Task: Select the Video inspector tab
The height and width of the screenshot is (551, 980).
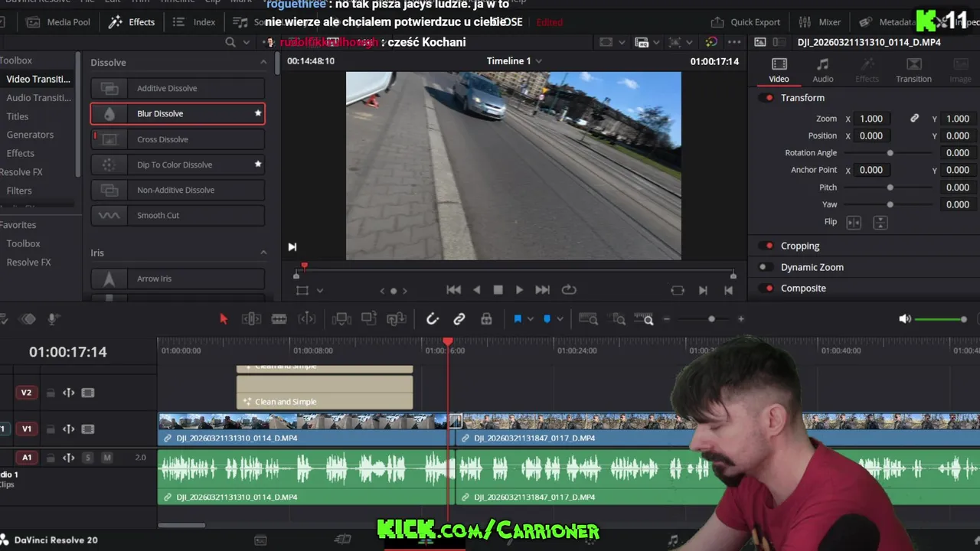Action: pyautogui.click(x=779, y=70)
